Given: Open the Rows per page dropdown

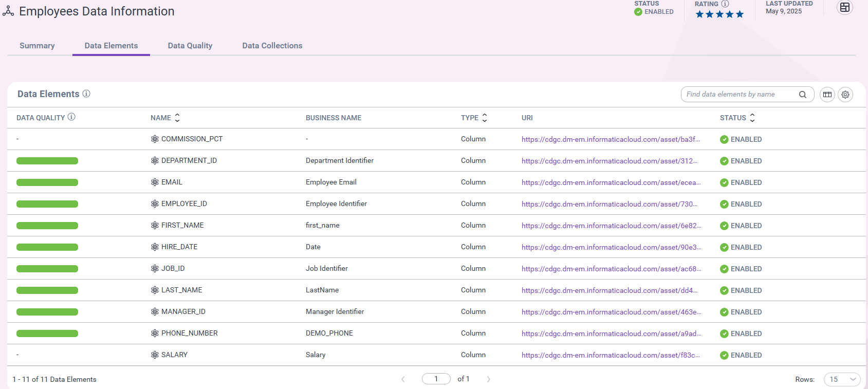Looking at the screenshot, I should point(842,379).
